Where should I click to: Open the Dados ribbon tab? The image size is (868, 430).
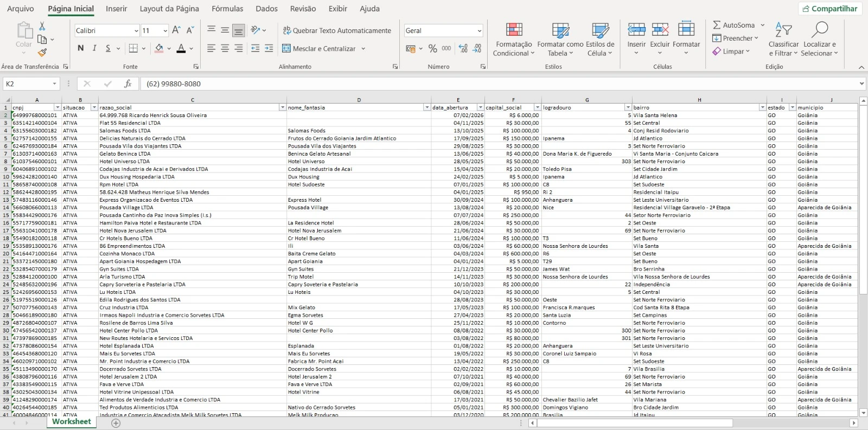pos(266,9)
